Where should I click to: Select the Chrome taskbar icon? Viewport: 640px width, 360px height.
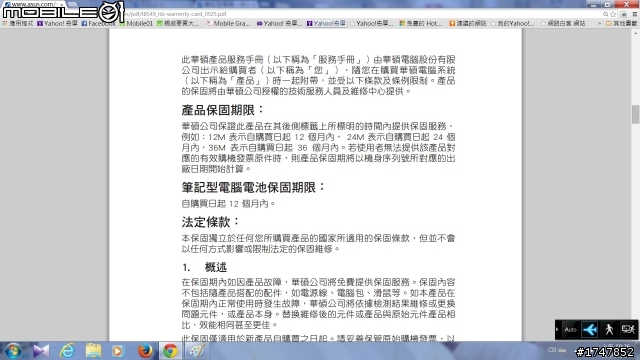tap(170, 351)
